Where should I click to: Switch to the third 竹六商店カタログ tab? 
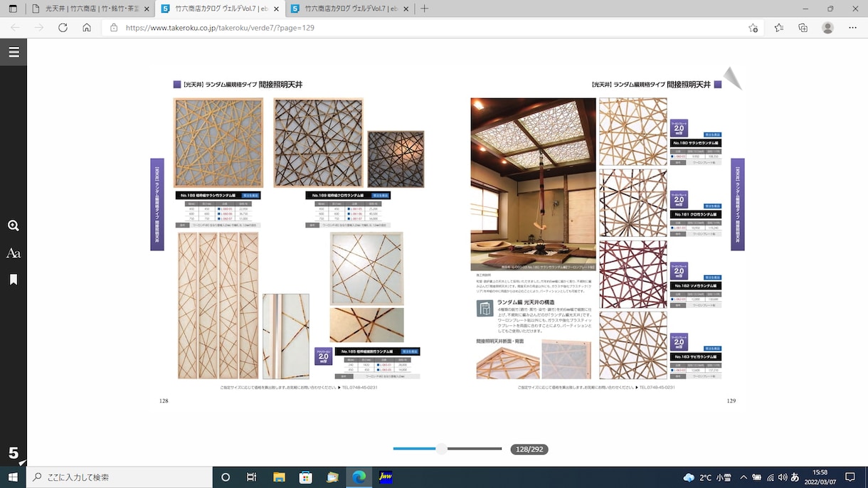coord(349,9)
